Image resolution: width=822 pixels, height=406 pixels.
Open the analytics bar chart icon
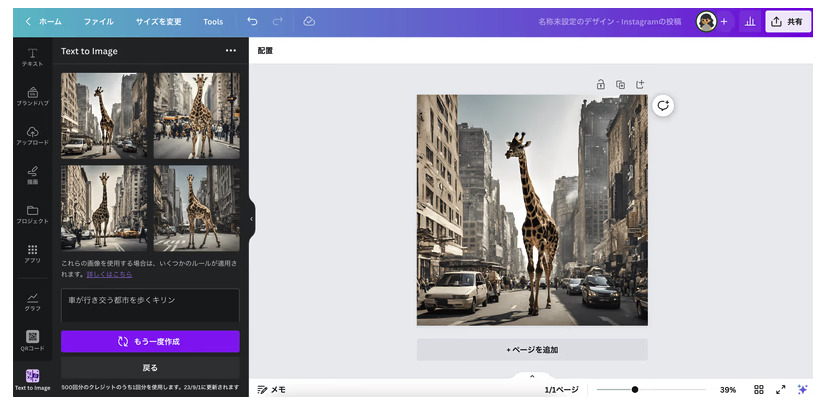pyautogui.click(x=750, y=21)
